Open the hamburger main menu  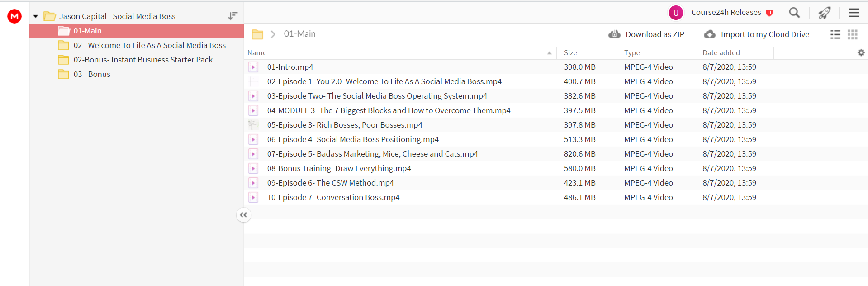click(x=854, y=13)
